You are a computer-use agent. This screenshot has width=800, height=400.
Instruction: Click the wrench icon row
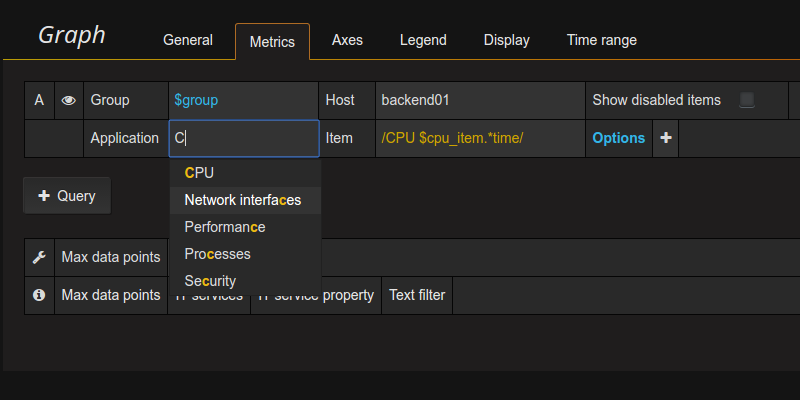pyautogui.click(x=39, y=257)
